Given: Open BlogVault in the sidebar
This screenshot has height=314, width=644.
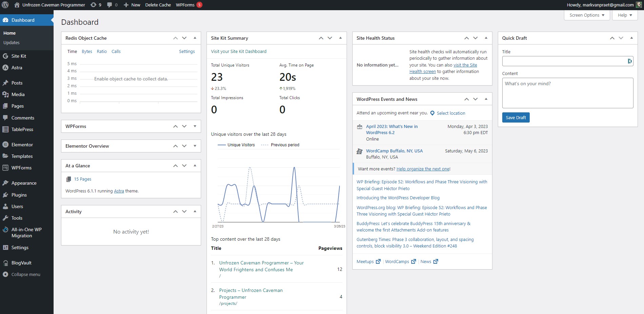Looking at the screenshot, I should [x=21, y=263].
